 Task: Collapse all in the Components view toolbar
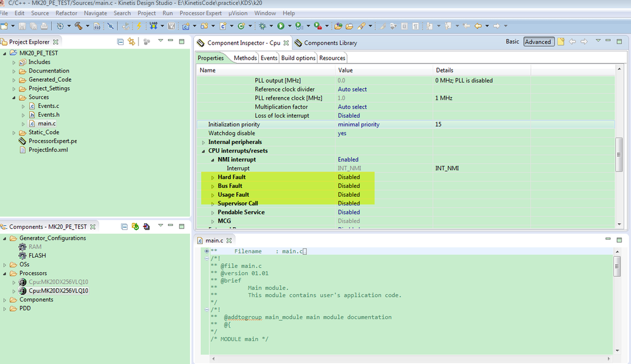click(124, 226)
